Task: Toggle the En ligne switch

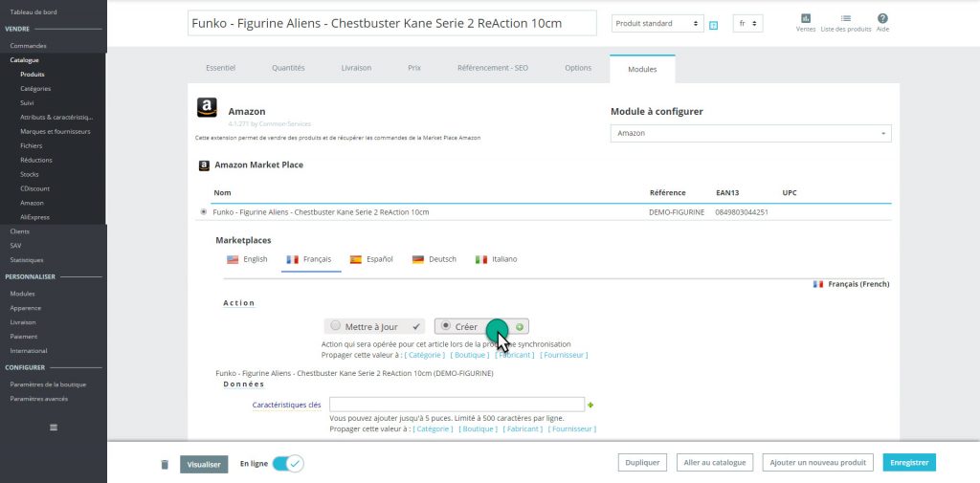Action: pyautogui.click(x=288, y=464)
